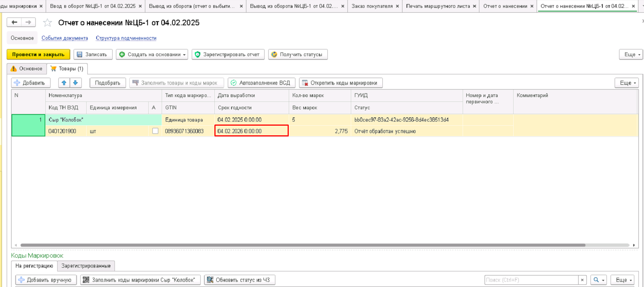644x287 pixels.
Task: Select expiry date 04.02.2026 0:00:00
Action: [252, 131]
